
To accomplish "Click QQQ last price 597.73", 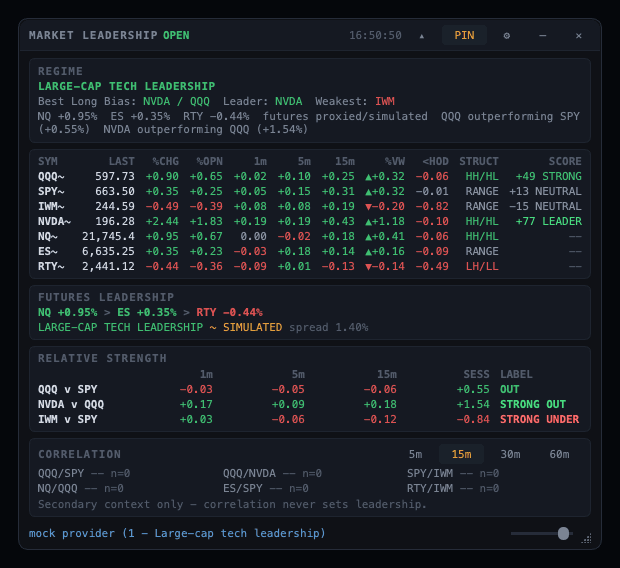I will pos(115,176).
